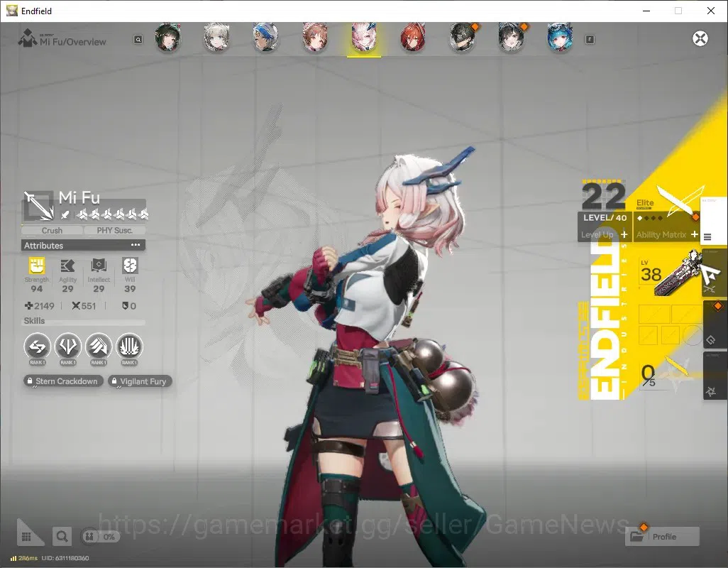This screenshot has height=568, width=728.
Task: Expand Attributes with the three-dots button
Action: [136, 245]
